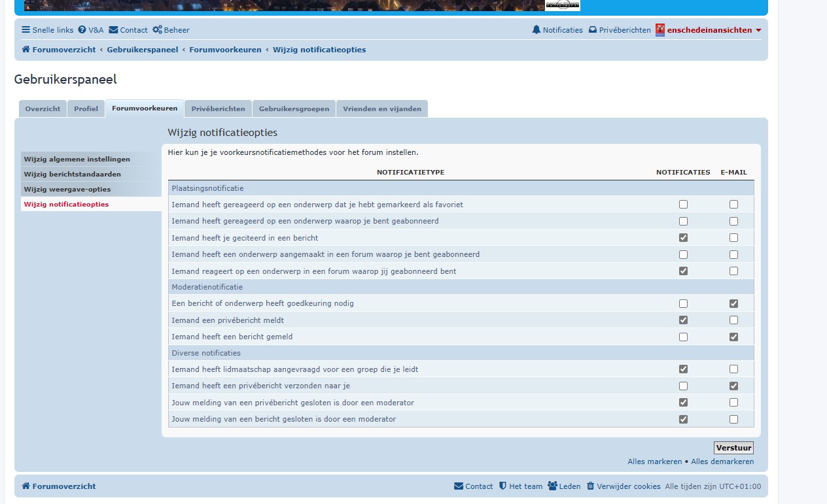Enable e-mail for 'Iemand een privébericht meldt'
Image resolution: width=827 pixels, height=504 pixels.
(x=733, y=320)
